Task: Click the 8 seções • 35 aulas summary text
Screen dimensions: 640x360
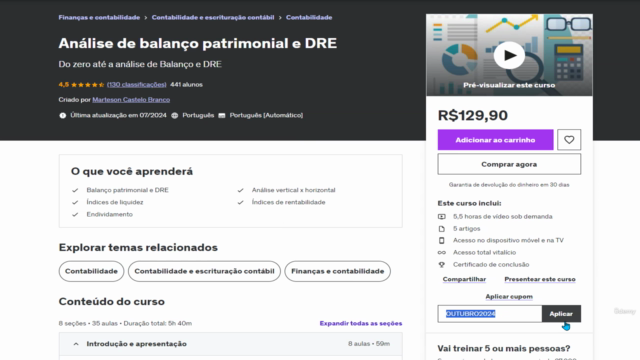Action: click(x=125, y=323)
